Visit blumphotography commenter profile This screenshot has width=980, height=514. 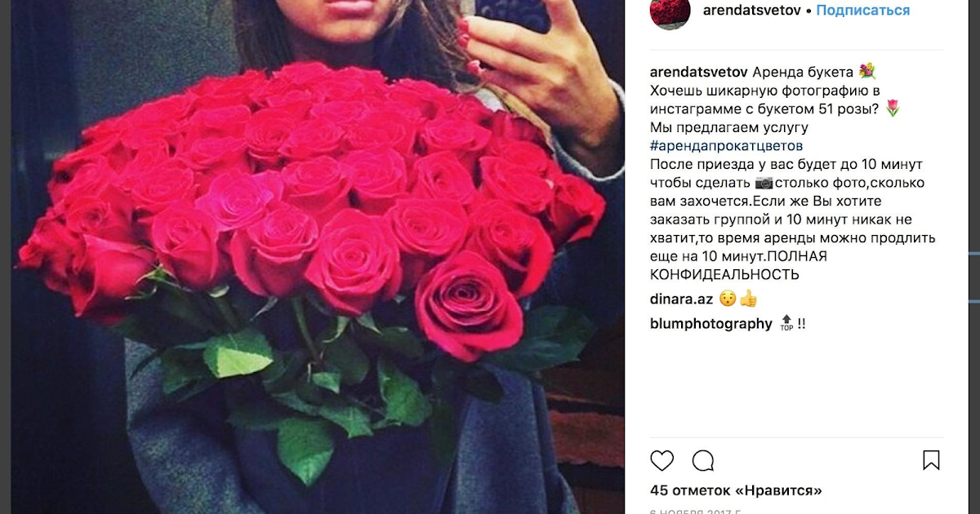(x=710, y=323)
